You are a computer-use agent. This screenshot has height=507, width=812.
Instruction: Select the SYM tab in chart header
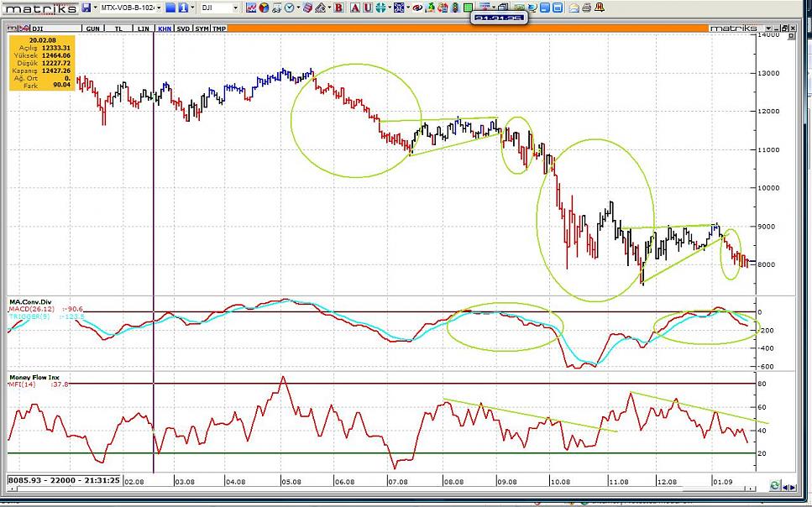(202, 29)
